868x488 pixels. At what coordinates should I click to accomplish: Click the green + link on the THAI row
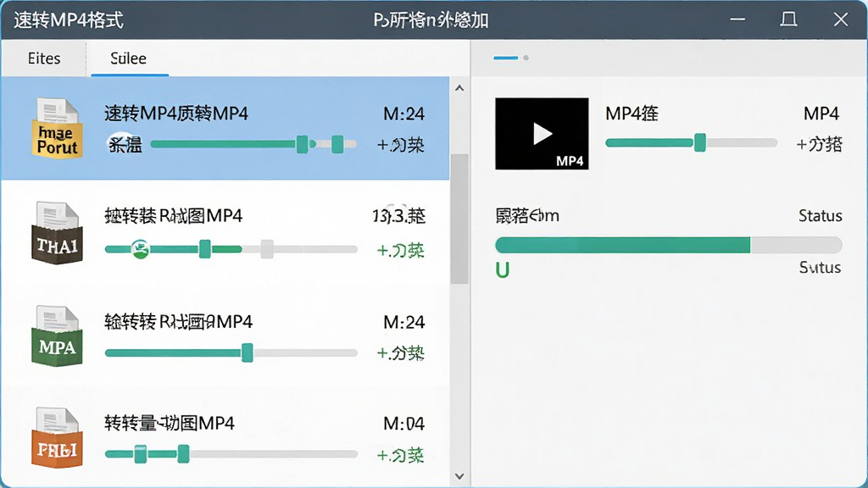[400, 251]
